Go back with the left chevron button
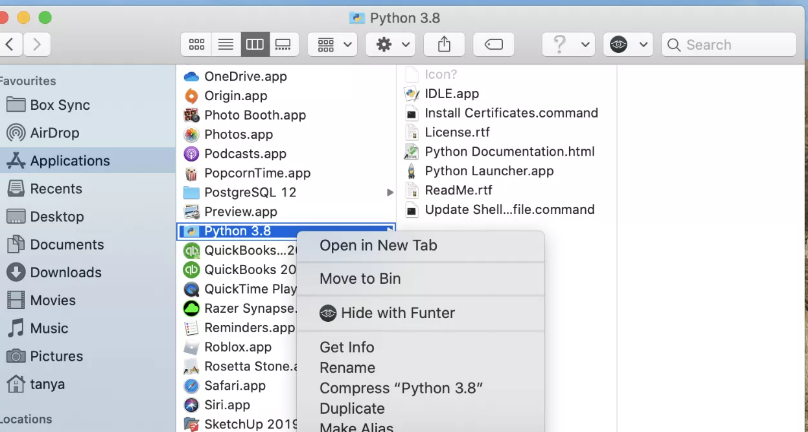 coord(10,45)
